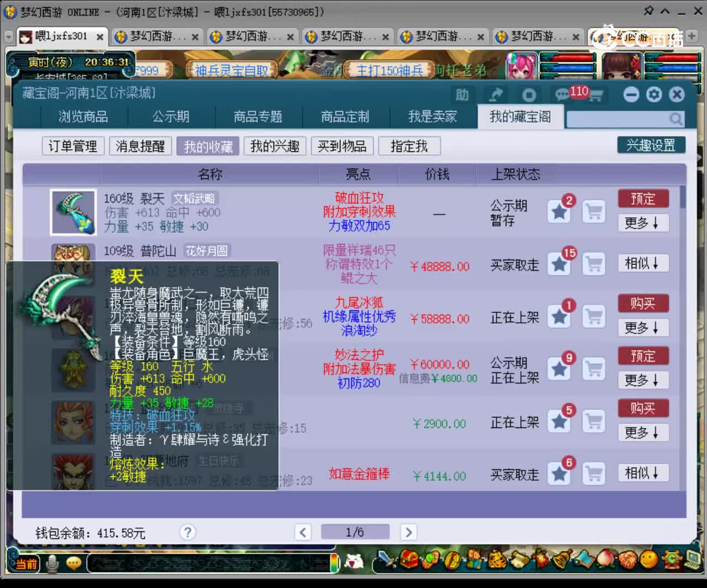Screen dimensions: 707x588
Task: Click the round stop icon in header
Action: (x=529, y=95)
